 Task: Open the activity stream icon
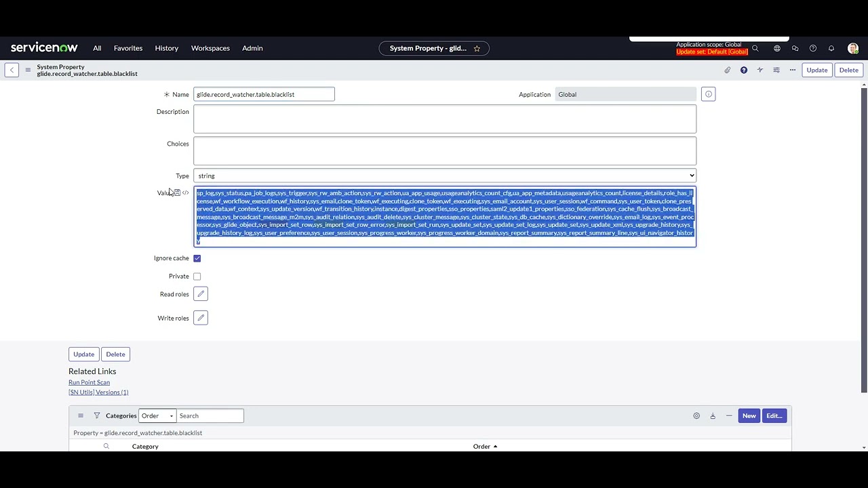coord(759,70)
